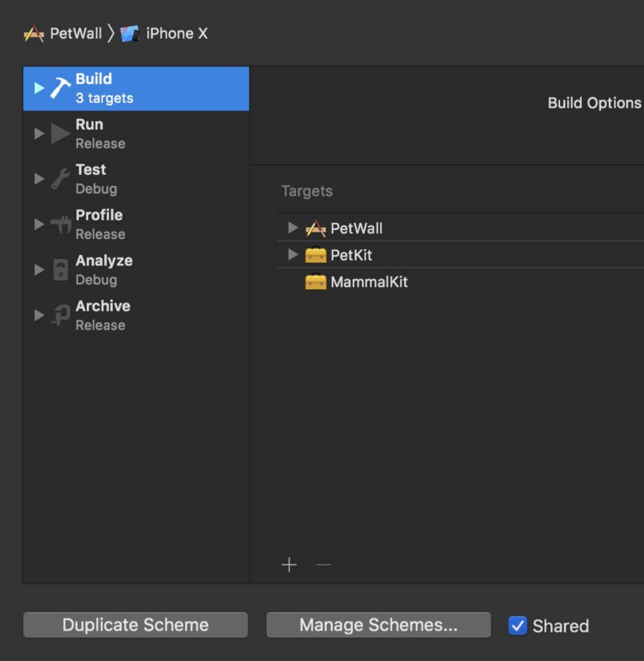Viewport: 644px width, 661px height.
Task: Expand the PetKit target row
Action: tap(293, 255)
